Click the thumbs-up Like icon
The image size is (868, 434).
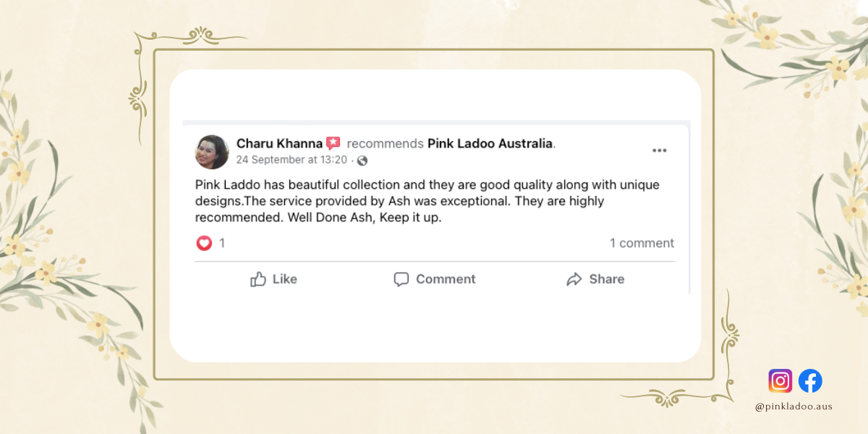click(x=258, y=279)
